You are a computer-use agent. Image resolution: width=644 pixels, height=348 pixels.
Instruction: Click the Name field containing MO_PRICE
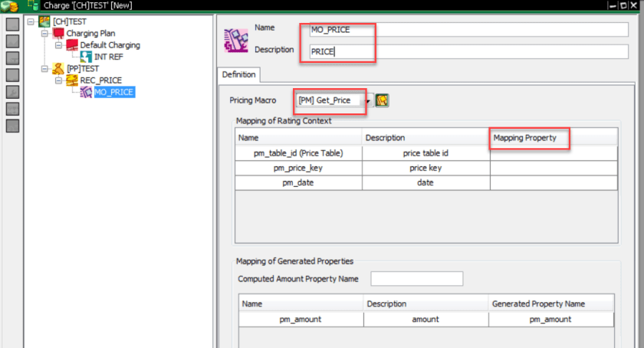point(468,30)
